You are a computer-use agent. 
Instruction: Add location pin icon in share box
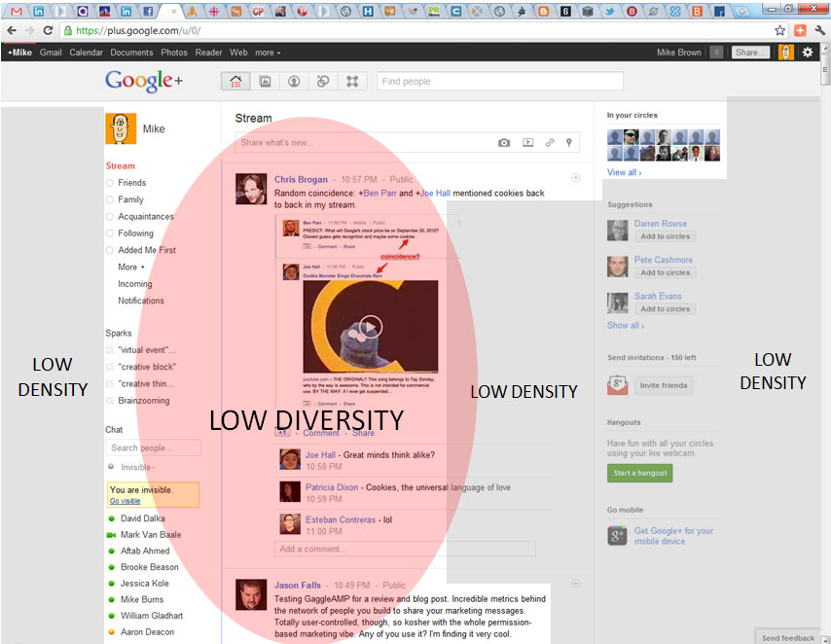pos(568,143)
